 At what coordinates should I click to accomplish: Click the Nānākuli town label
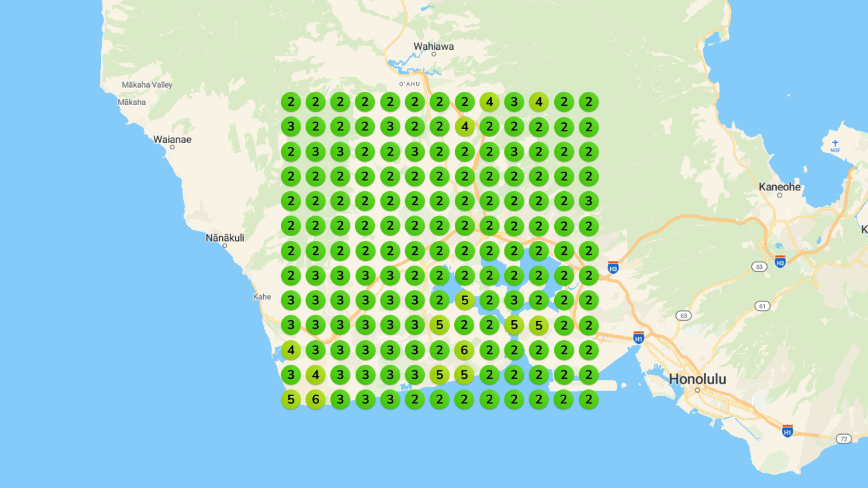[225, 238]
